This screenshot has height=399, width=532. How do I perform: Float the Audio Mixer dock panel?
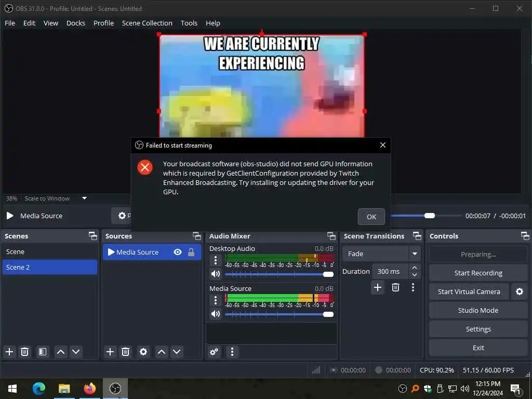(x=331, y=236)
